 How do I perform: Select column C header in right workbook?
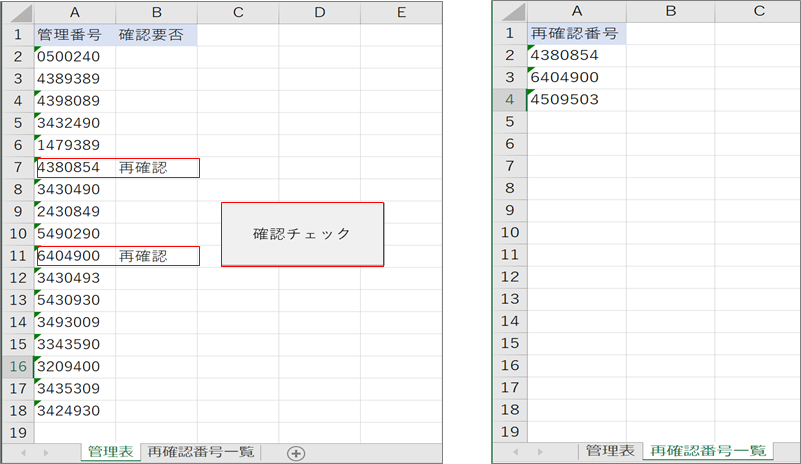(x=759, y=11)
